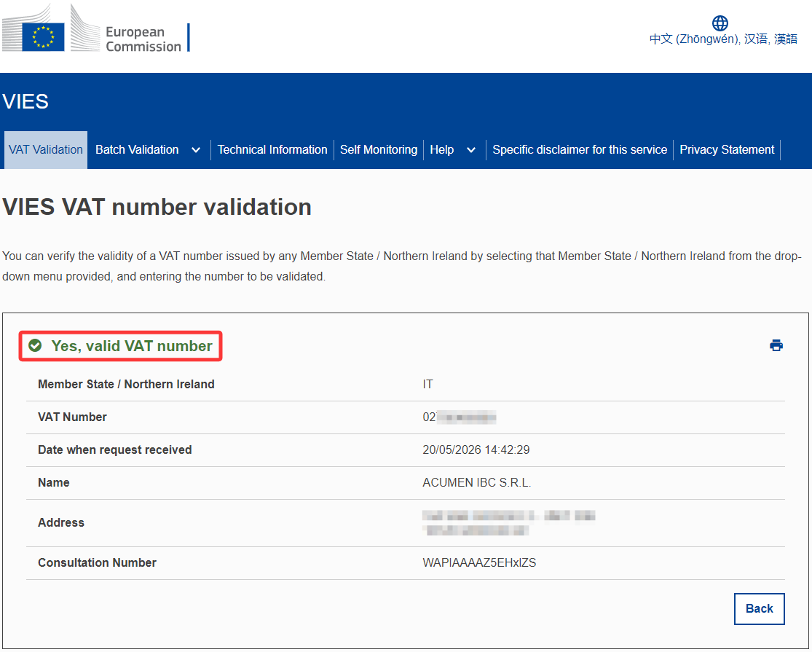The width and height of the screenshot is (812, 652).
Task: Click the 'Date when request received' label
Action: tap(114, 450)
